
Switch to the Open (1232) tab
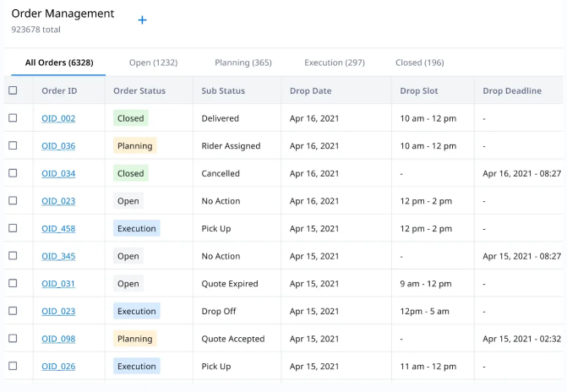tap(153, 63)
